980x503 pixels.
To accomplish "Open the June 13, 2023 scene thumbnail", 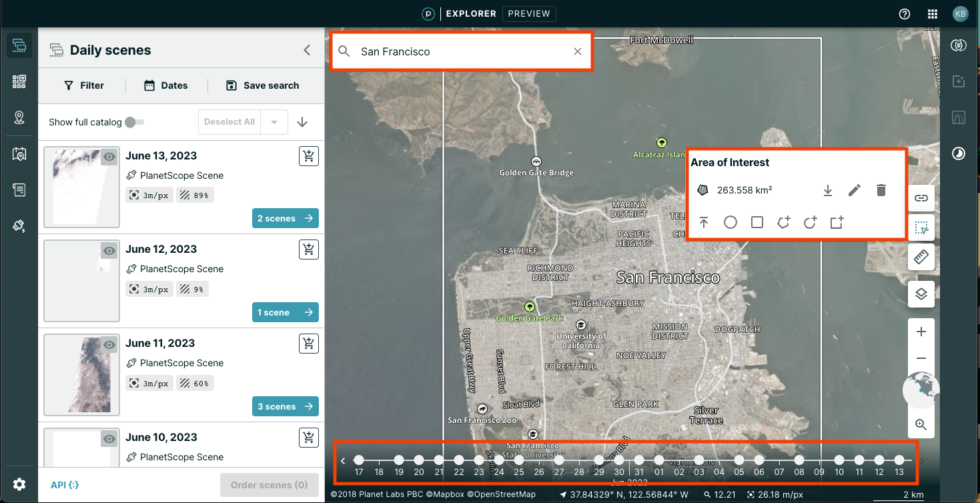I will click(x=81, y=187).
